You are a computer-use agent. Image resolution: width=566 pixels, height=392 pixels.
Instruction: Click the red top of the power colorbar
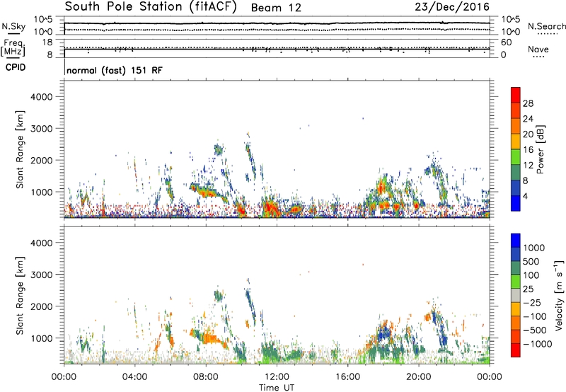coord(516,95)
